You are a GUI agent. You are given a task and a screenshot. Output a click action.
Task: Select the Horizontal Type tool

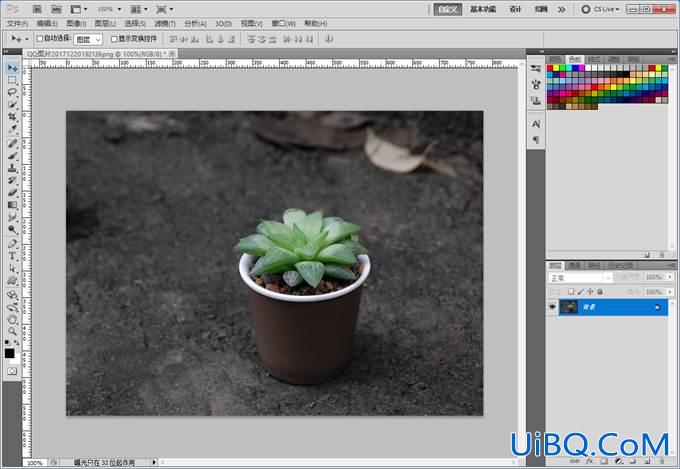point(12,256)
